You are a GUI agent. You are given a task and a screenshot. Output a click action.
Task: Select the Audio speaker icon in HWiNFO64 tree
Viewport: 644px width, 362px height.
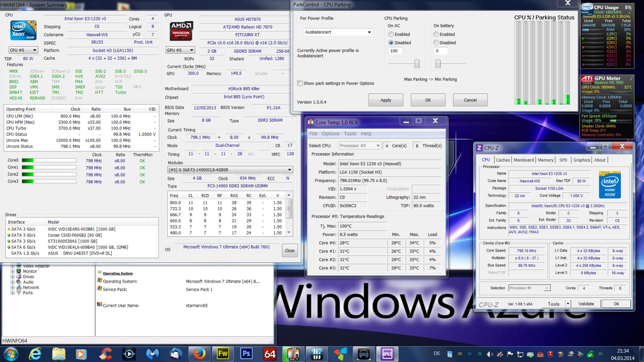(19, 282)
